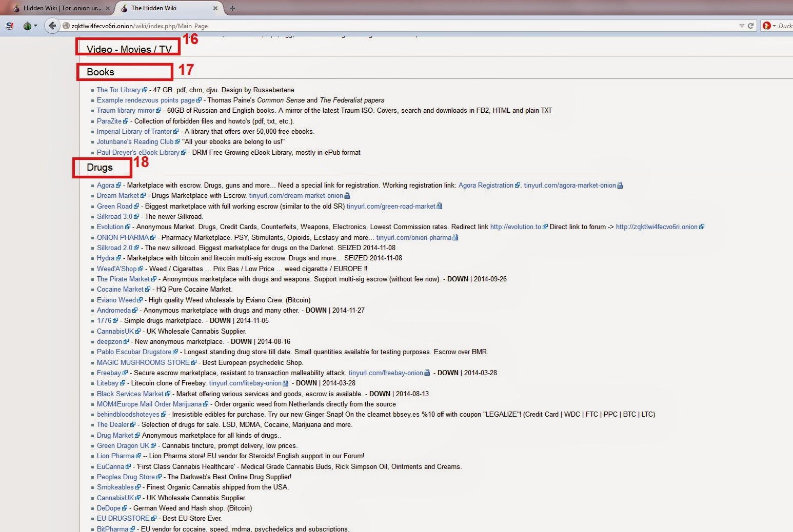Viewport: 793px width, 532px height.
Task: Click external-link icon beside Paul Dreyer's eBook Library
Action: [x=184, y=153]
